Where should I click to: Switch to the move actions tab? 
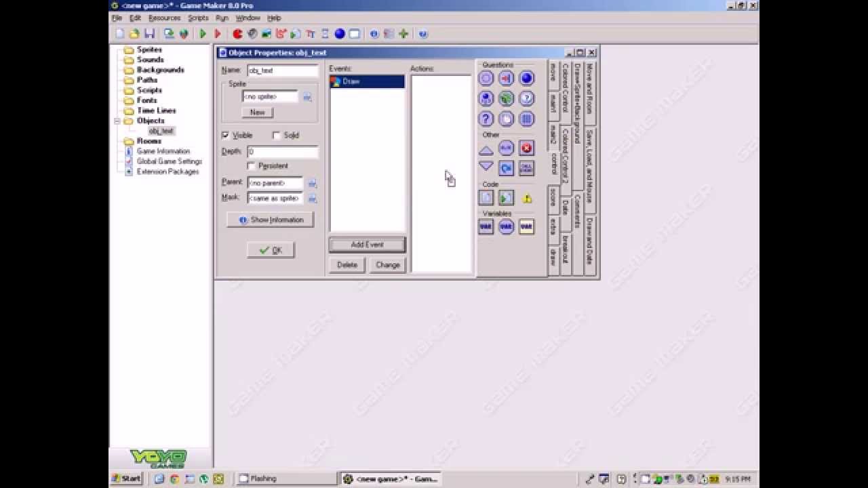553,73
